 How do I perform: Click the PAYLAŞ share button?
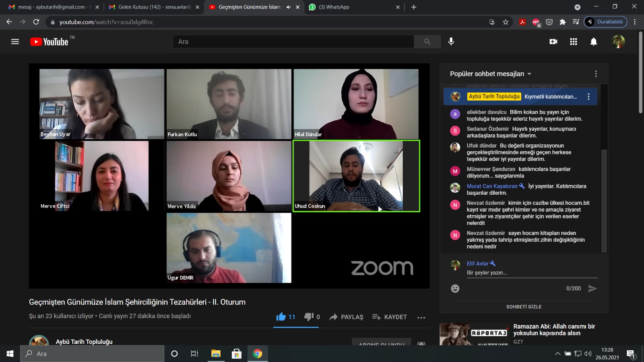click(346, 317)
